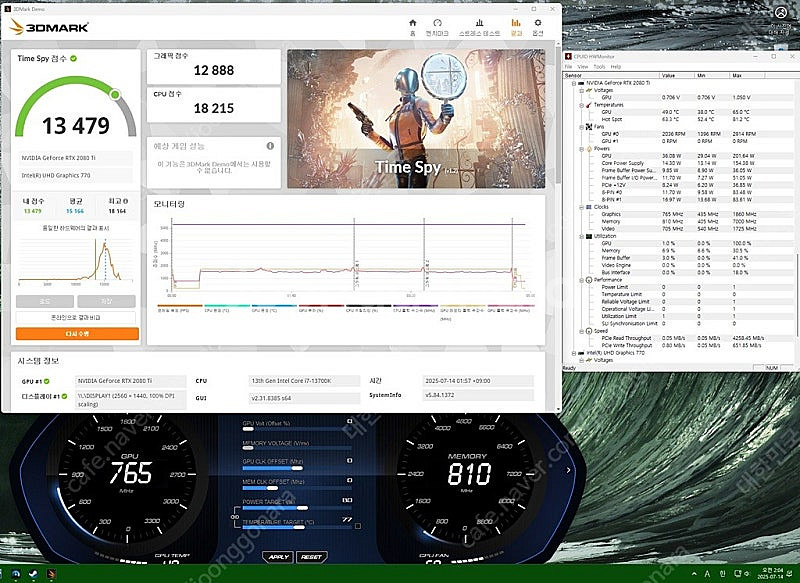Select the Hot Spot temperature row
800x583 pixels.
(x=680, y=119)
